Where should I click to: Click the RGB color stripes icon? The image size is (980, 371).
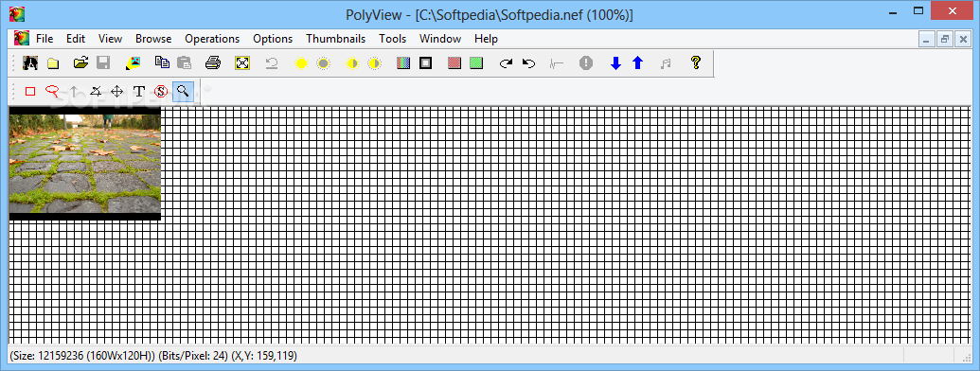click(x=403, y=63)
